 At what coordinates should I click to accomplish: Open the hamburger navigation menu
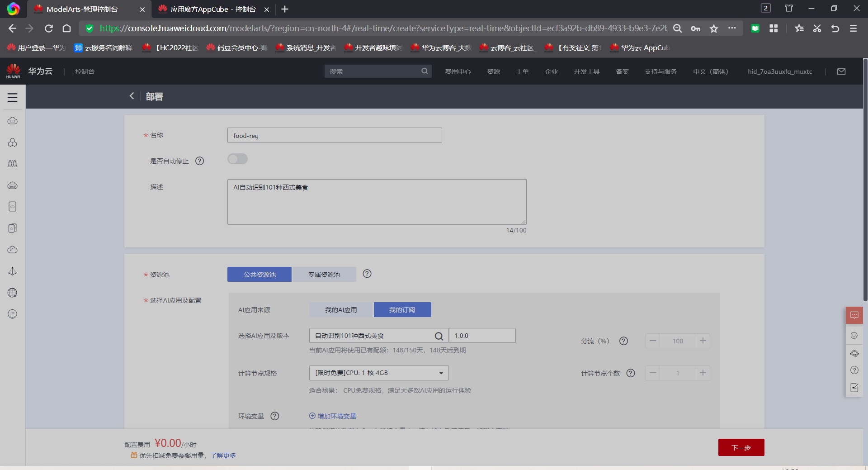pyautogui.click(x=12, y=97)
